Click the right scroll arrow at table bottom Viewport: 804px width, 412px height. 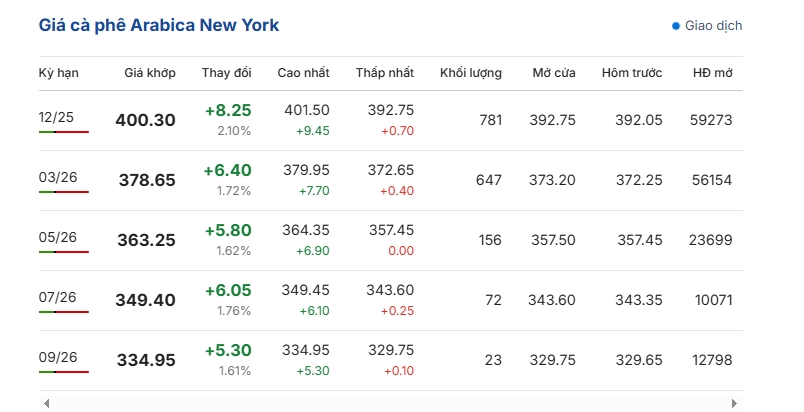(734, 403)
